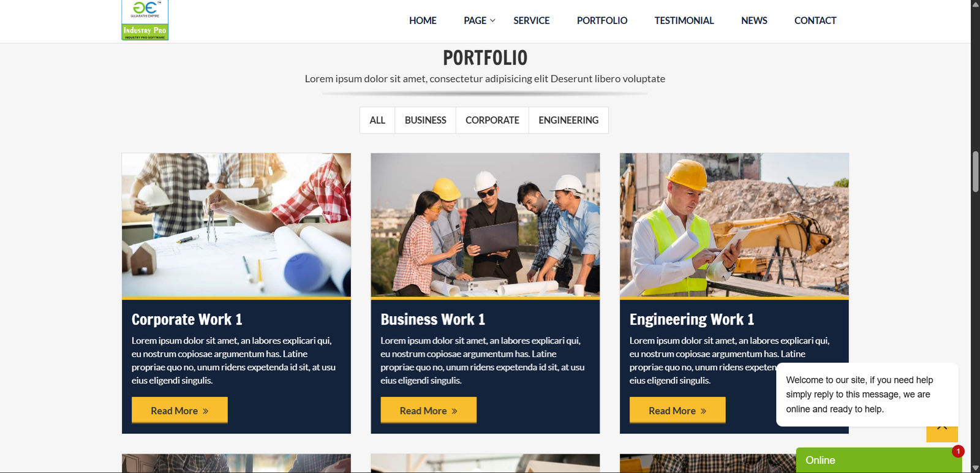
Task: Click the red chat notification badge
Action: tap(958, 451)
